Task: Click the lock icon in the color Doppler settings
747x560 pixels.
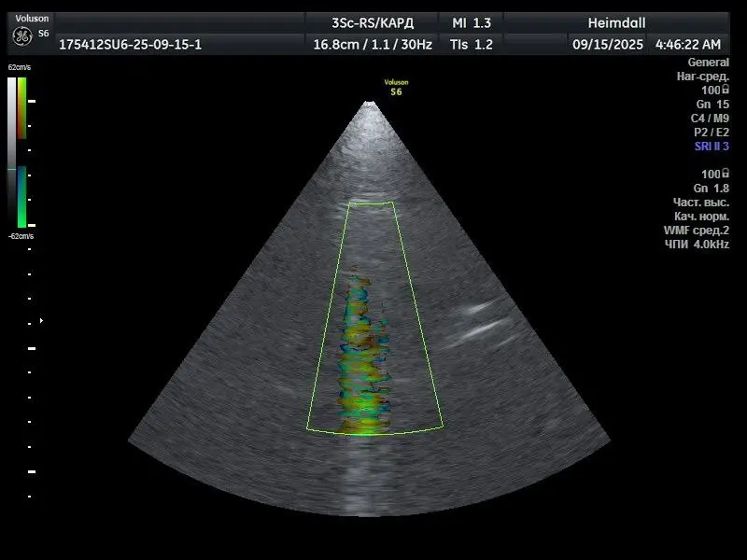Action: [x=726, y=175]
